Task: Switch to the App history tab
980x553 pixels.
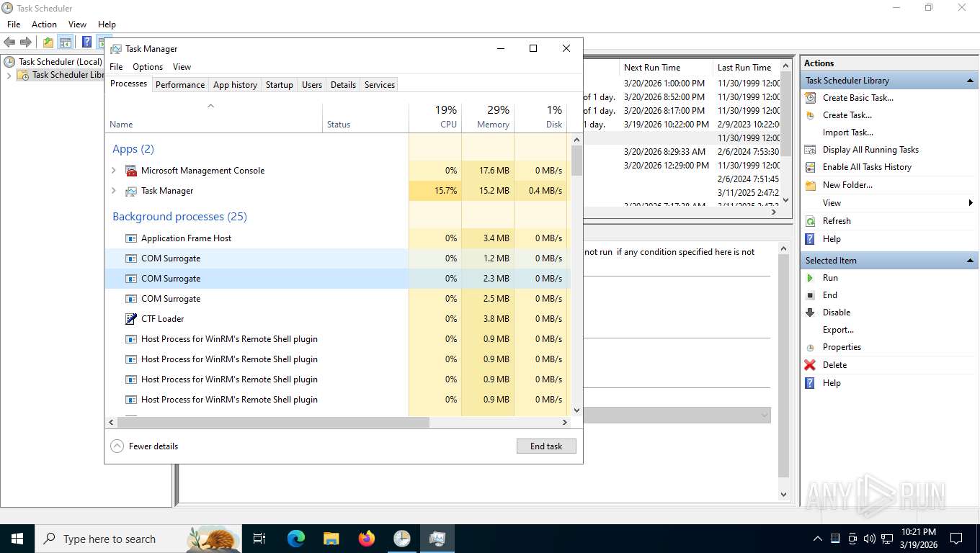Action: tap(235, 85)
